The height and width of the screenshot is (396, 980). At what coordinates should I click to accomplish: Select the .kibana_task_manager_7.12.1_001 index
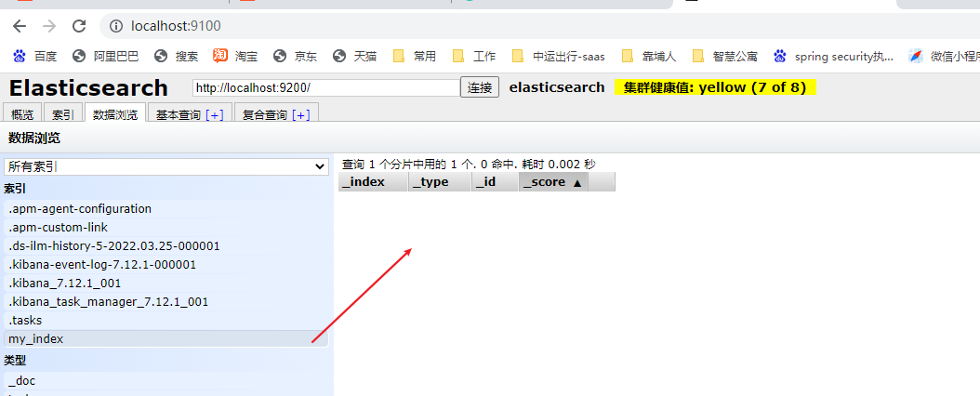click(166, 302)
